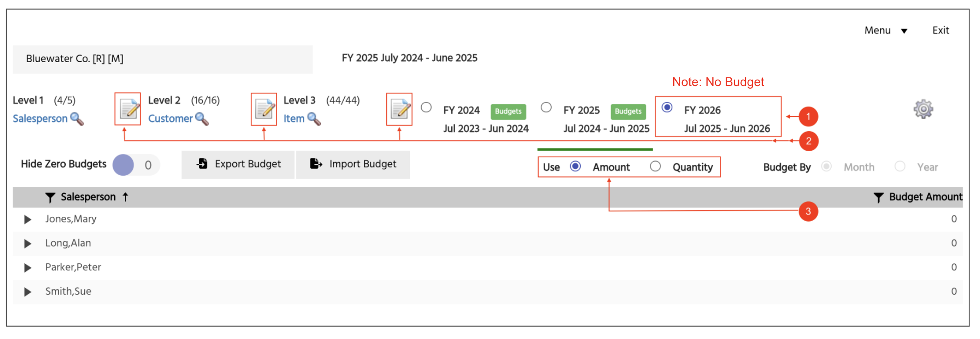Open the Customer level link
The image size is (980, 339).
pos(170,119)
